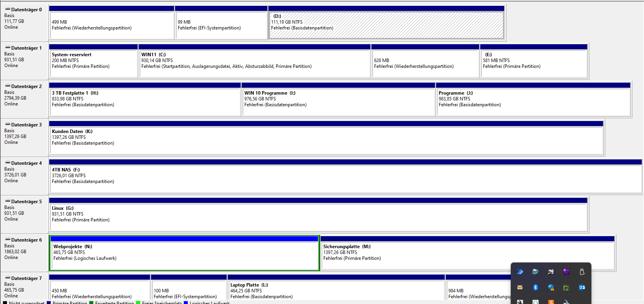Click the Power Automate tray icon
Screen dimensions: 644x304
click(x=520, y=272)
